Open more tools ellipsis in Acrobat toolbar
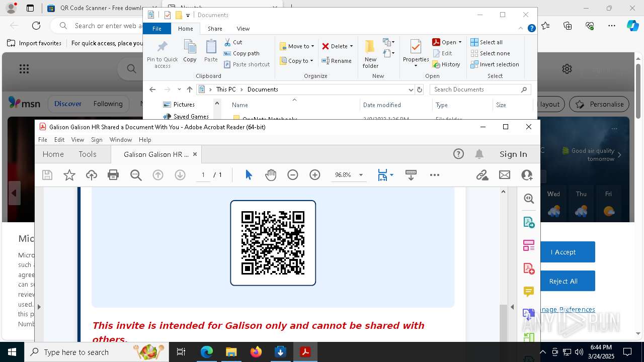Screen dimensions: 644x362 pos(435,175)
